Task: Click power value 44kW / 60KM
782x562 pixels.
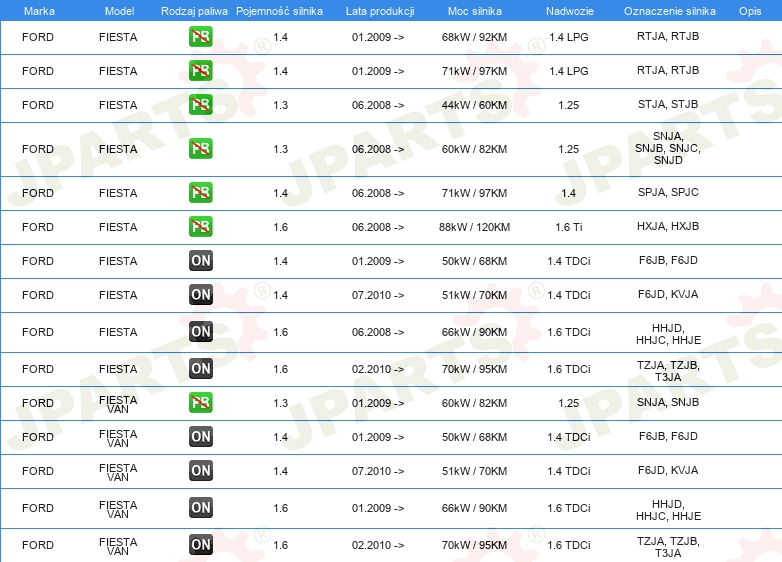Action: point(474,105)
